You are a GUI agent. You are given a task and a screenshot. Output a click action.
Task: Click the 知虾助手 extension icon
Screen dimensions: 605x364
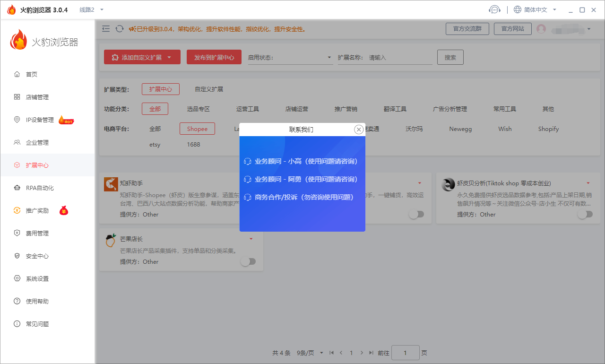pyautogui.click(x=111, y=184)
